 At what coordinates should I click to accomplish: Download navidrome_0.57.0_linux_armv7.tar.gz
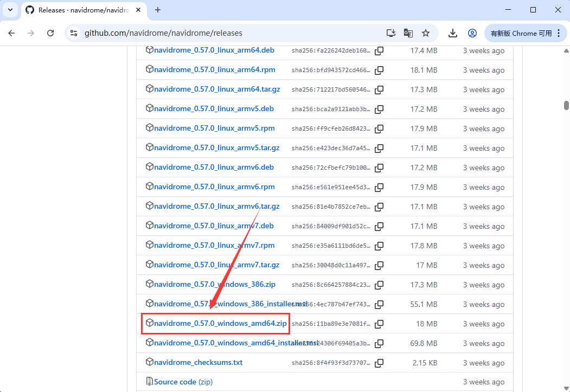[216, 265]
